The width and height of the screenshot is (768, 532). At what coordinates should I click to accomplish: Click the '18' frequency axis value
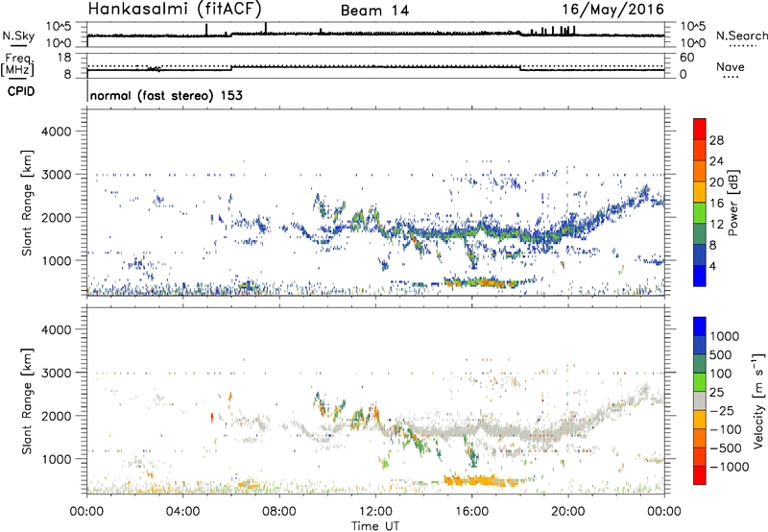click(64, 58)
